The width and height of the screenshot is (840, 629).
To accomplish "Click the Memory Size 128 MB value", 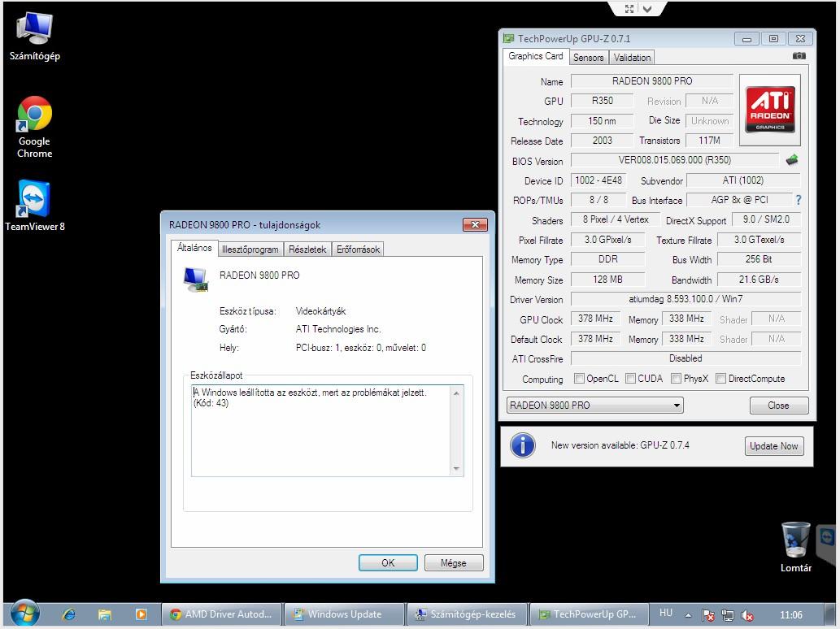I will tap(607, 280).
